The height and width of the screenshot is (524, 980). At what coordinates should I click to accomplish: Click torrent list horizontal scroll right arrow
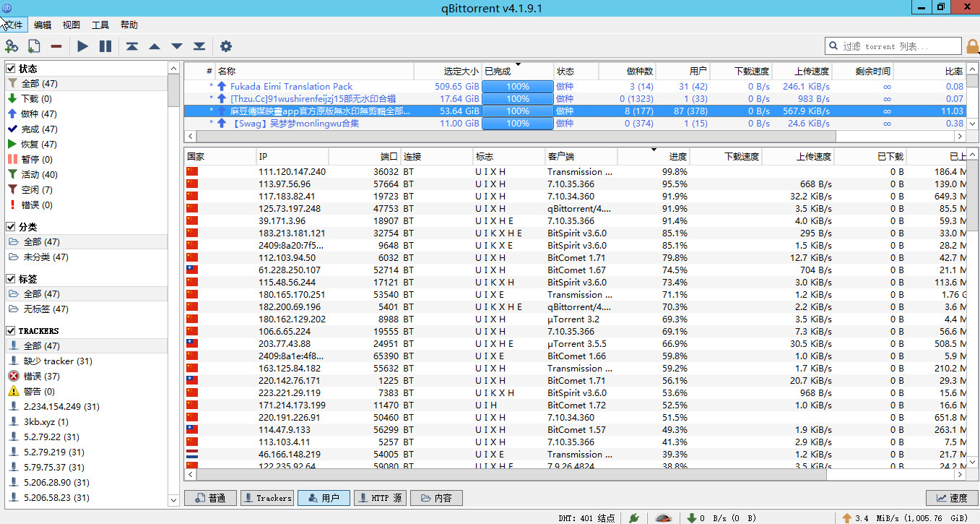tap(960, 136)
